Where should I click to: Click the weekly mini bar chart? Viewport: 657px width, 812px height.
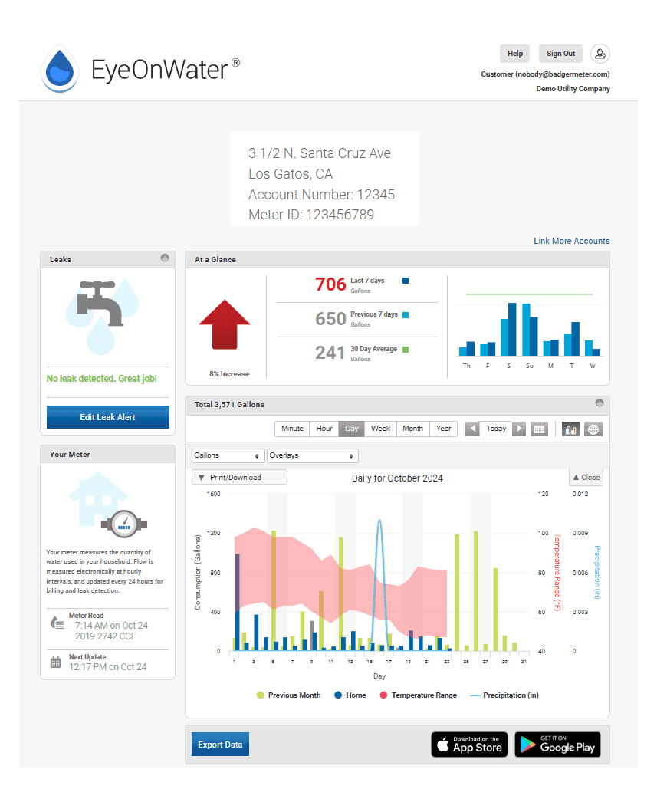pos(529,331)
